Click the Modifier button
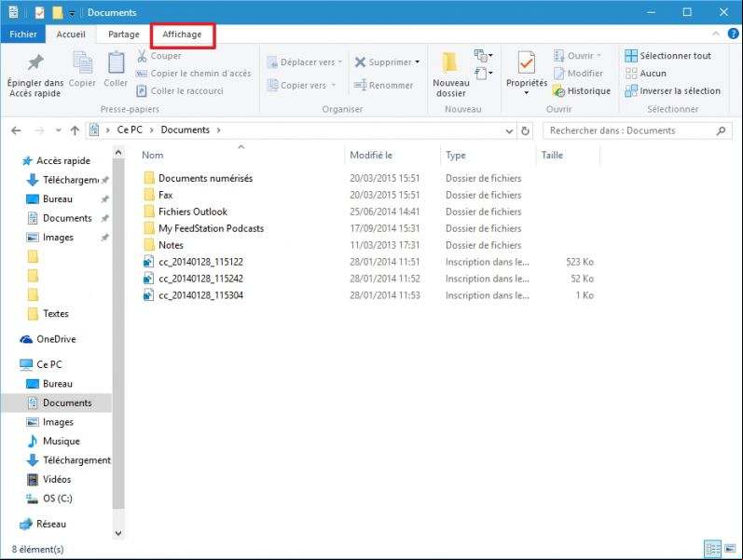 click(578, 74)
